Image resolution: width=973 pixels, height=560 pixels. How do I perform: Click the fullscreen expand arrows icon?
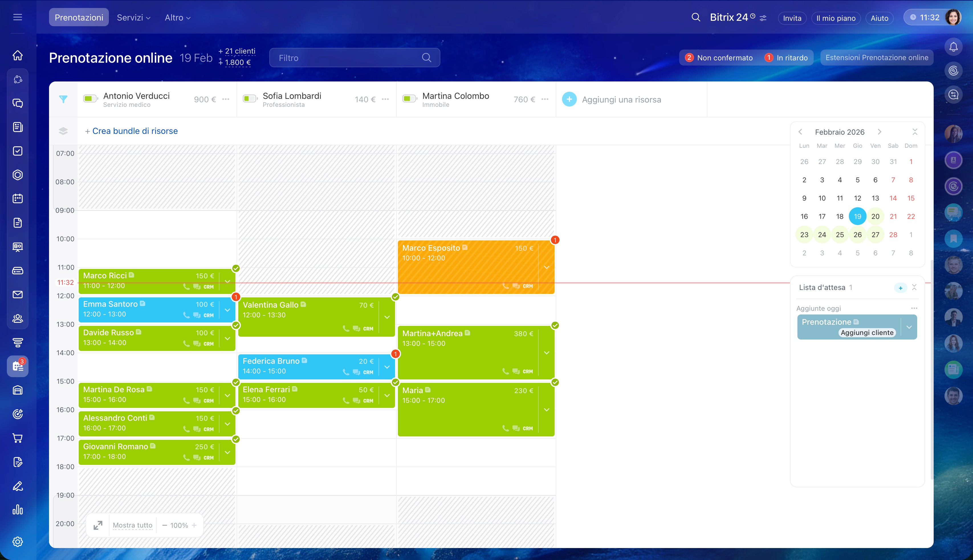tap(98, 525)
